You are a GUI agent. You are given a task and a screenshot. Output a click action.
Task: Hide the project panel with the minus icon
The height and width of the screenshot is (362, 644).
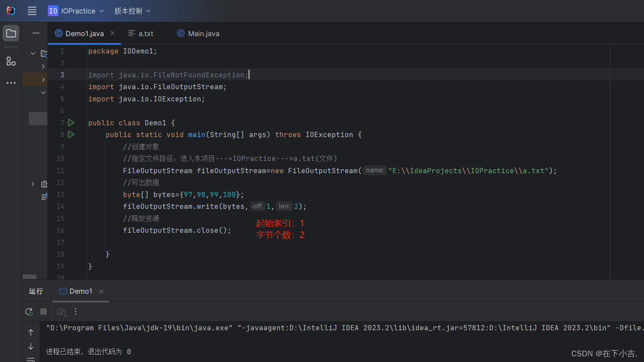pos(36,33)
